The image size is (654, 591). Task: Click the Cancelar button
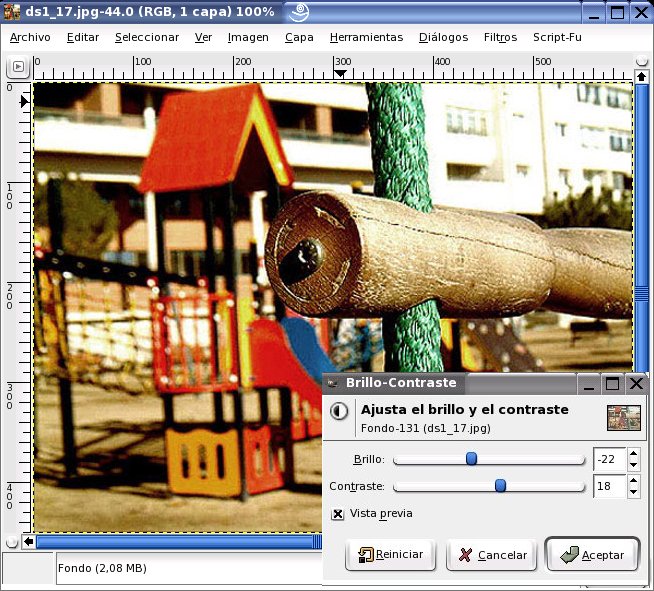coord(491,555)
